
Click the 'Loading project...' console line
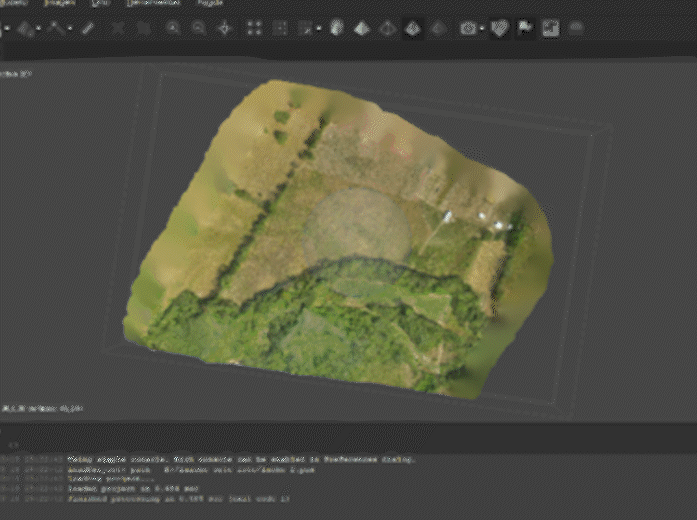coord(110,479)
